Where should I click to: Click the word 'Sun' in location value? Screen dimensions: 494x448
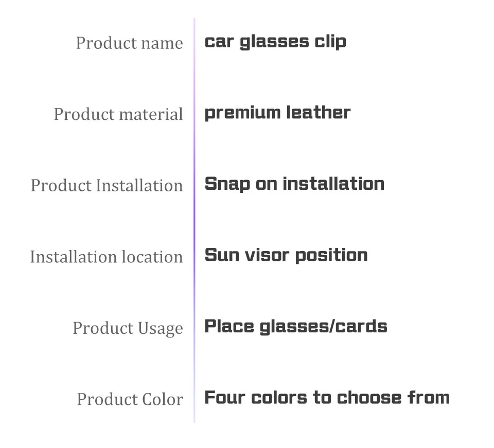coord(222,255)
